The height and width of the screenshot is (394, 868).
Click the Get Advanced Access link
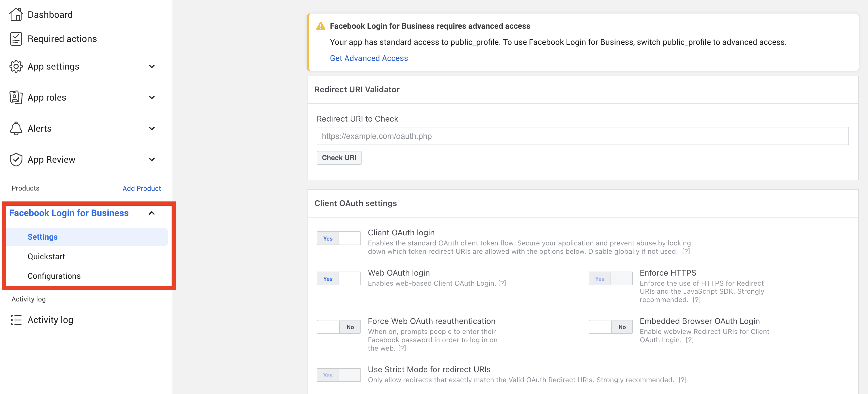(369, 58)
